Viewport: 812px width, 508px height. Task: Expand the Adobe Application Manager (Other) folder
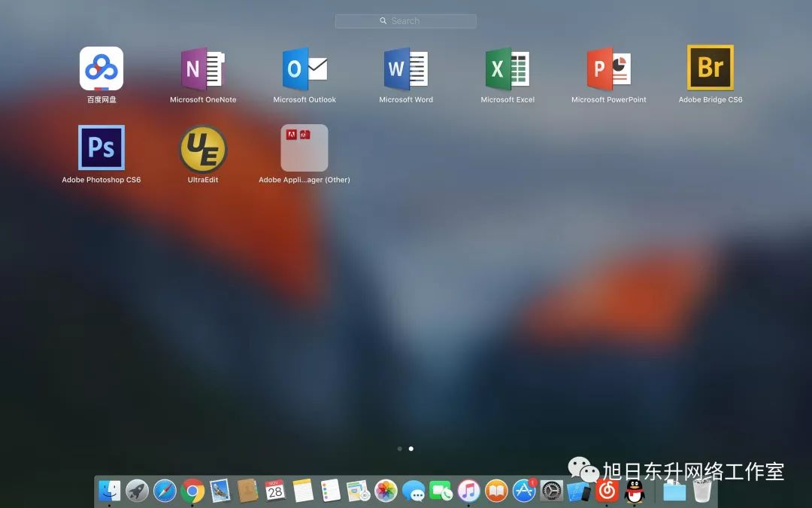[304, 148]
